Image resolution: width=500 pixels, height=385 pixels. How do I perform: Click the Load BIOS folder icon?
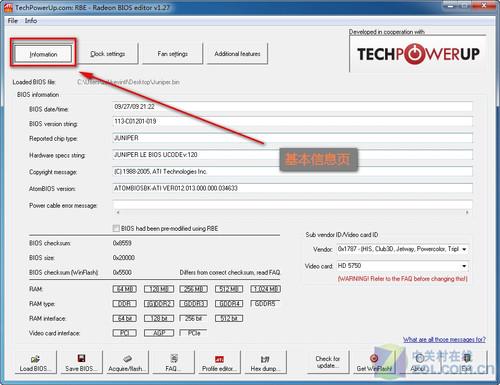coord(35,359)
